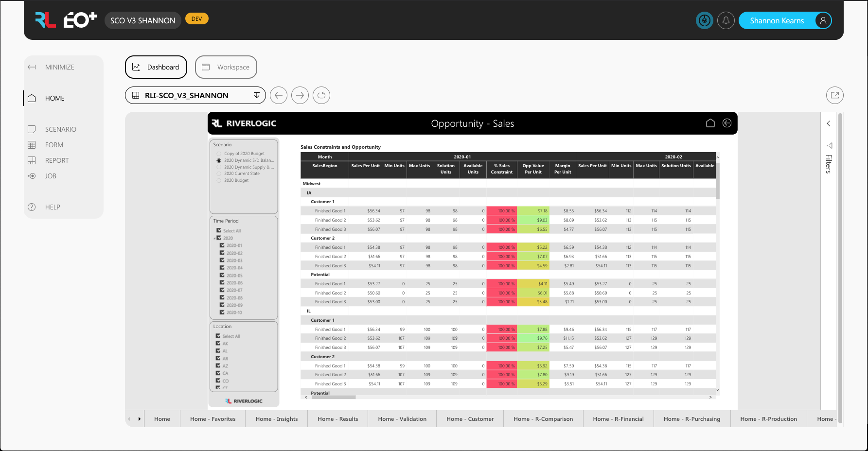Open Help from the sidebar
868x451 pixels.
32,207
